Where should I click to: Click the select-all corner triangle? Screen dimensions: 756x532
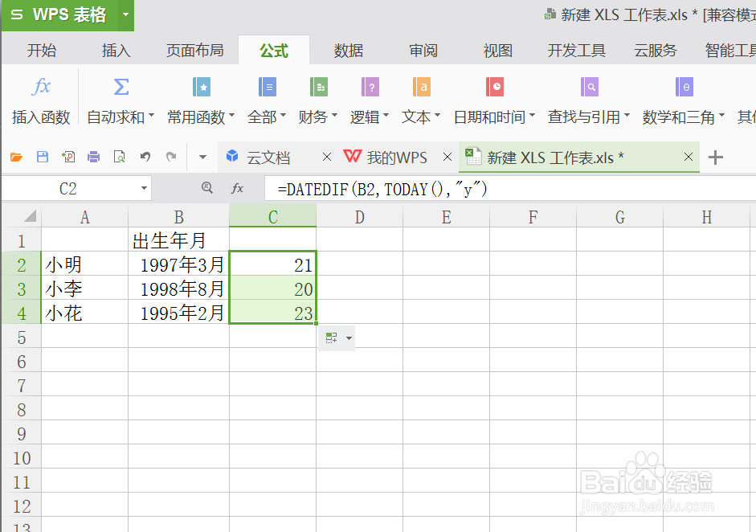[30, 215]
